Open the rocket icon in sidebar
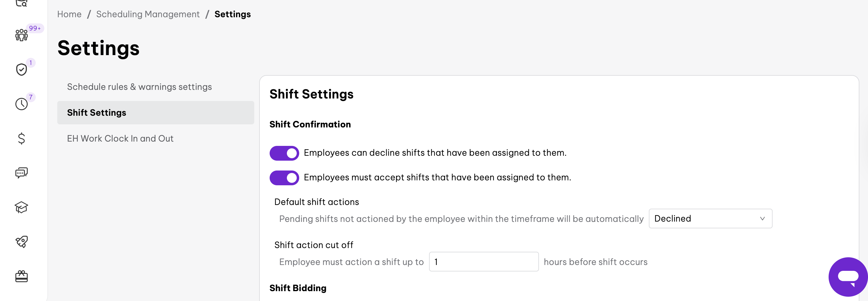 click(x=22, y=242)
